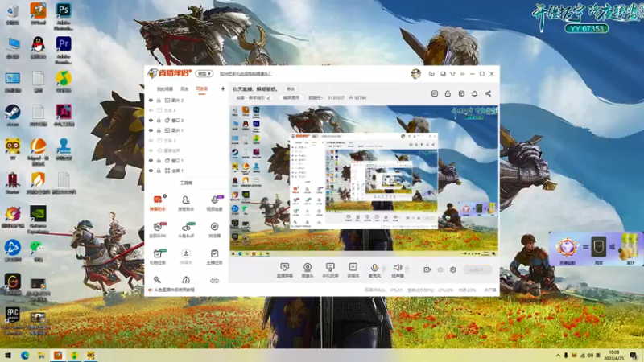Open Steam desktop shortcut

(13, 115)
